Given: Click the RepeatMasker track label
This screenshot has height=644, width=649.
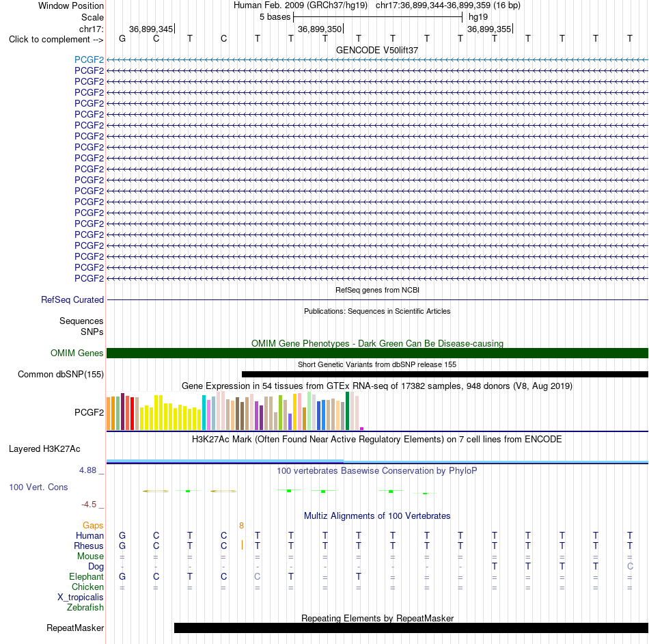Looking at the screenshot, I should 75,628.
